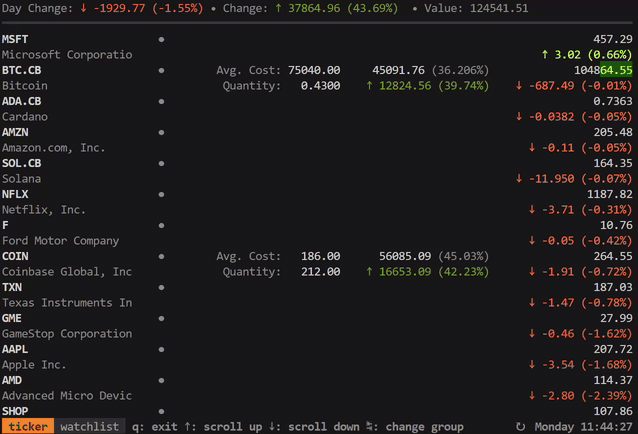
Task: Click the BTC.CB average cost 75040.00
Action: pos(314,70)
